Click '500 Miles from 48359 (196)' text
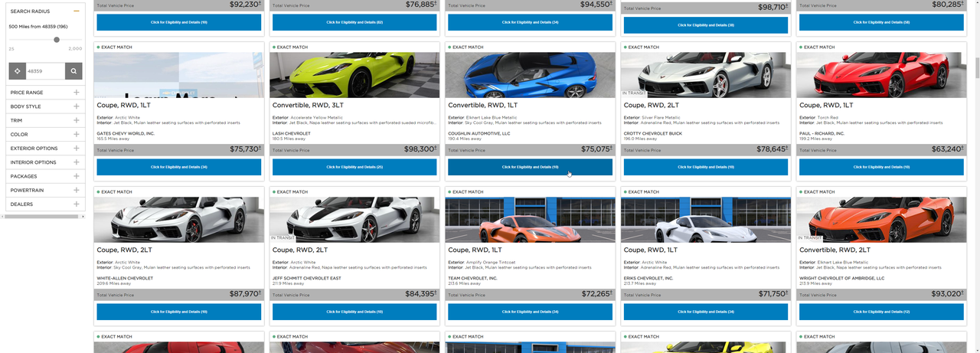This screenshot has height=353, width=980. [38, 27]
